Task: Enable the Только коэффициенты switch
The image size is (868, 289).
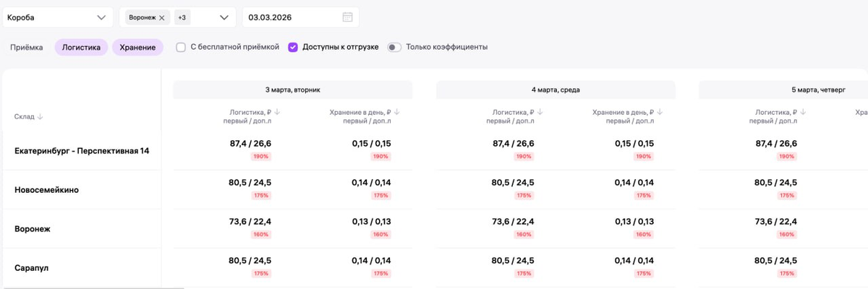Action: coord(394,47)
